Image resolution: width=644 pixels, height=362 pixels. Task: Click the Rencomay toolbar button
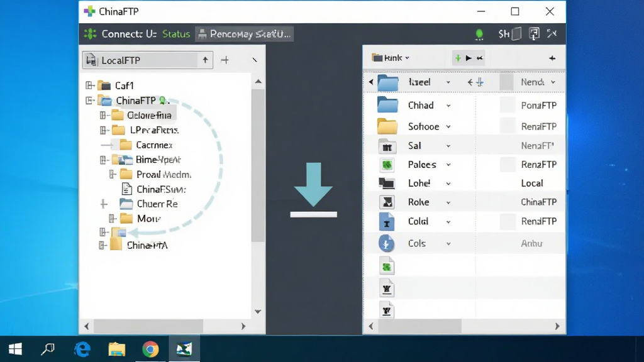pos(245,34)
